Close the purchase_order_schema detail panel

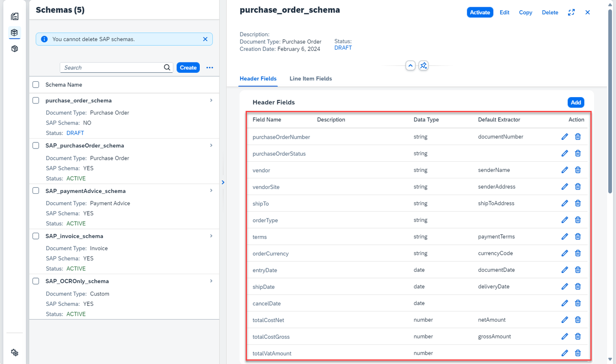click(x=588, y=12)
